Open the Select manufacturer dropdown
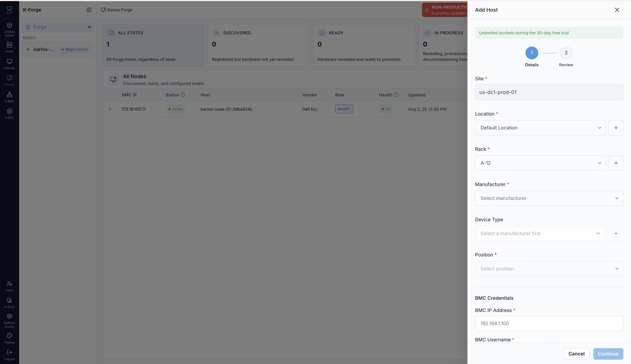Screen dimensions: 631x364 pyautogui.click(x=549, y=198)
